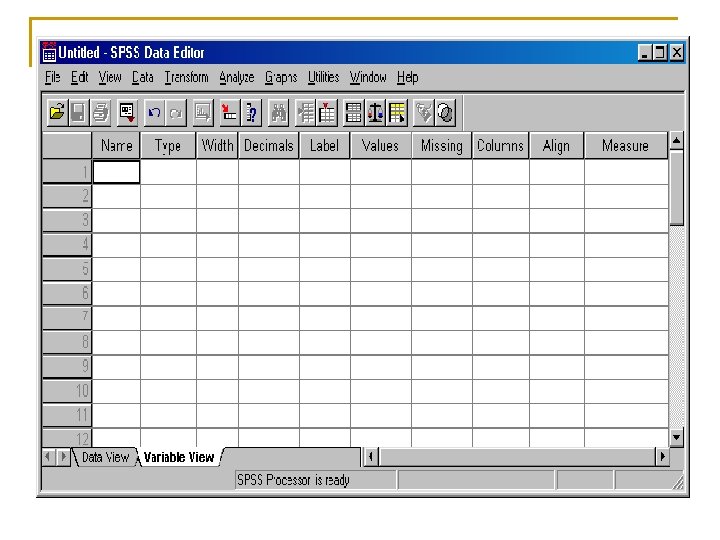
Task: Open the View menu
Action: tap(110, 78)
